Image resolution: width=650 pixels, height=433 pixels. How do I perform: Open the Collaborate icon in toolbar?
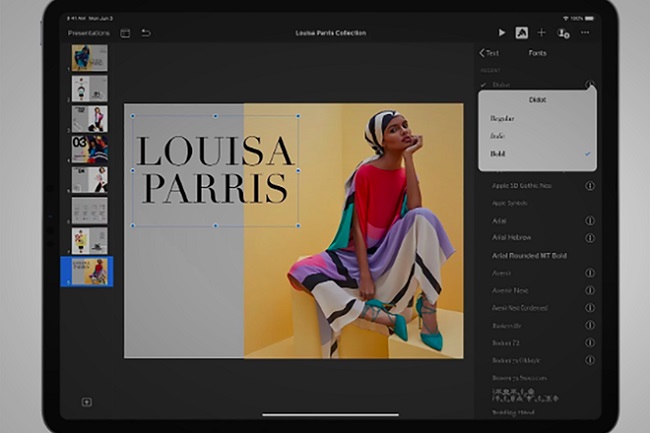point(563,33)
